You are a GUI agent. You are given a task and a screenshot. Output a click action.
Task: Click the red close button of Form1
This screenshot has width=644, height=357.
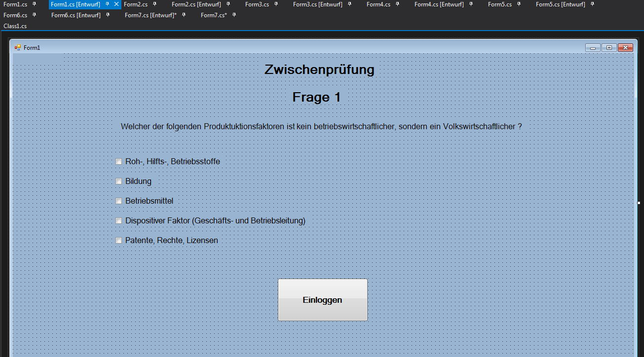click(626, 47)
